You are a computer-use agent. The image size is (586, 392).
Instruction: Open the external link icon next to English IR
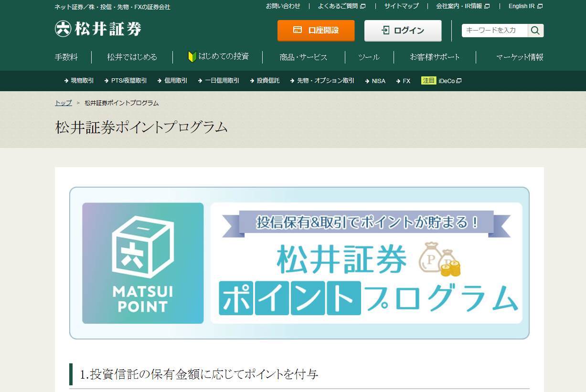(541, 6)
